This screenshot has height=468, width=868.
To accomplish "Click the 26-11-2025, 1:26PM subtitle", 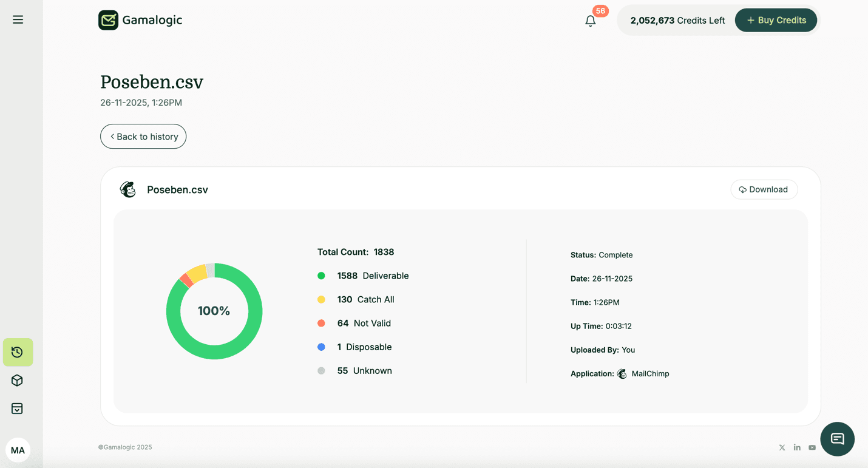I will click(x=141, y=103).
